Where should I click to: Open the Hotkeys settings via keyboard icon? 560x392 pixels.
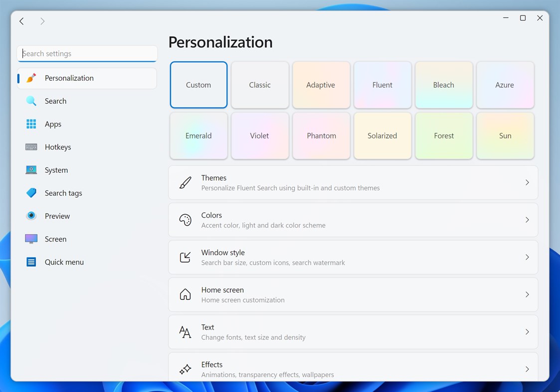click(31, 147)
